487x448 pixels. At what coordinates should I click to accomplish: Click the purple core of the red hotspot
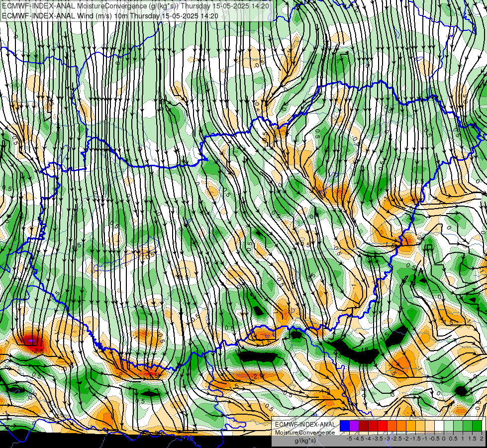tap(31, 341)
